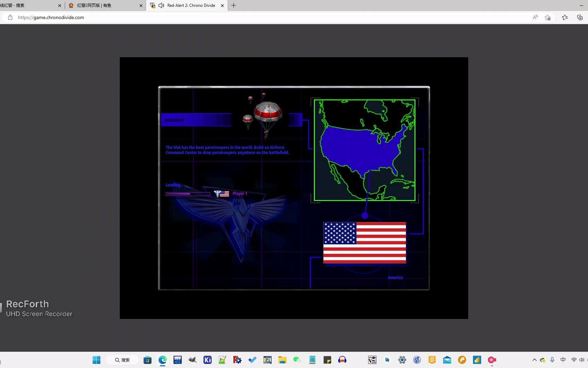This screenshot has height=368, width=588.
Task: Switch the 中 input method indicator
Action: click(563, 360)
